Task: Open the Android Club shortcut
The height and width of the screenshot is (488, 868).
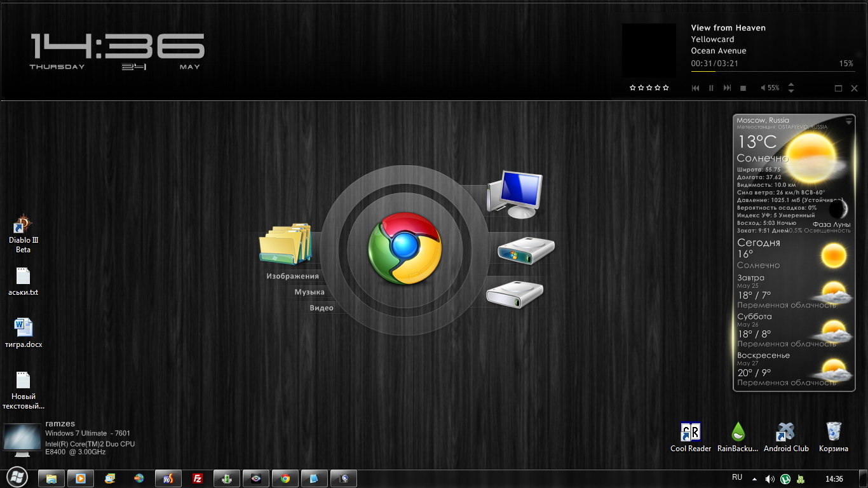Action: click(785, 433)
